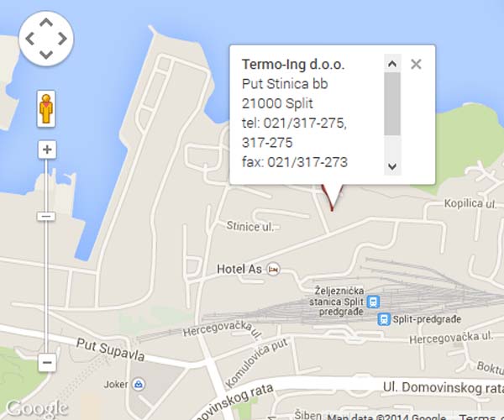
Task: Click the Hotel As bed icon
Action: point(274,269)
